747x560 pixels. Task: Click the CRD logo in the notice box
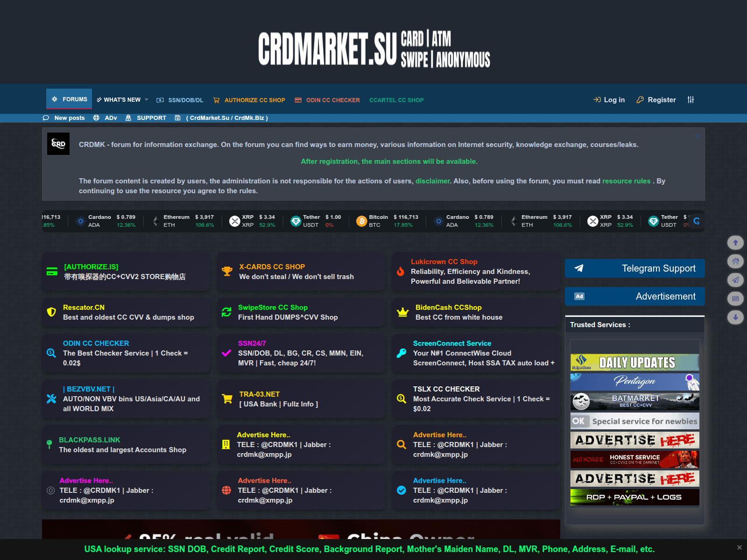tap(58, 144)
